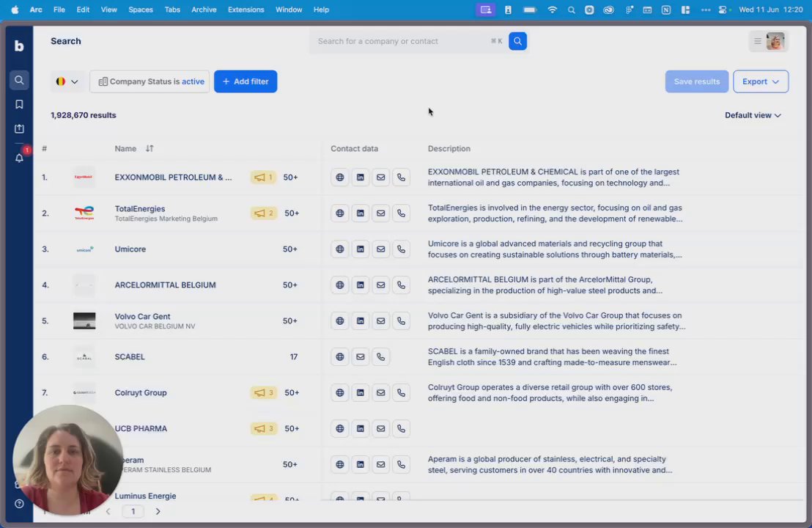This screenshot has width=812, height=528.
Task: Open the Default view dropdown
Action: point(753,115)
